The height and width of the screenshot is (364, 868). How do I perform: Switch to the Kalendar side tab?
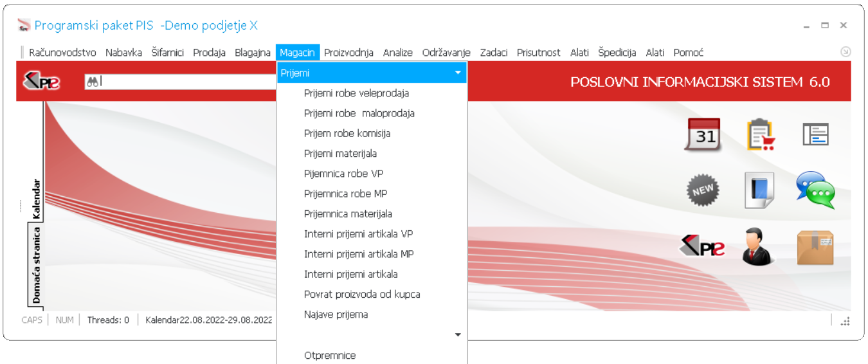36,199
